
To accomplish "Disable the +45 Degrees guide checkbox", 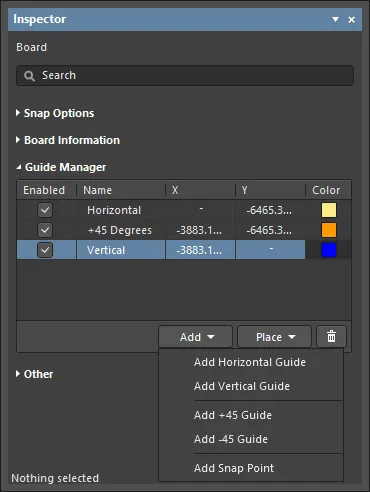I will (x=45, y=230).
